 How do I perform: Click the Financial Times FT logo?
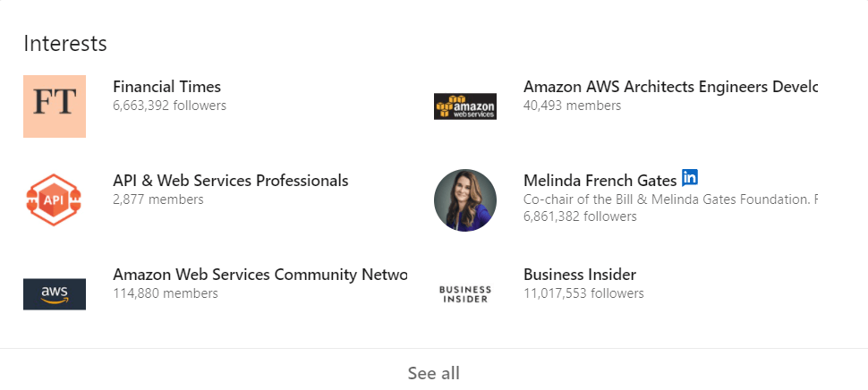(55, 106)
